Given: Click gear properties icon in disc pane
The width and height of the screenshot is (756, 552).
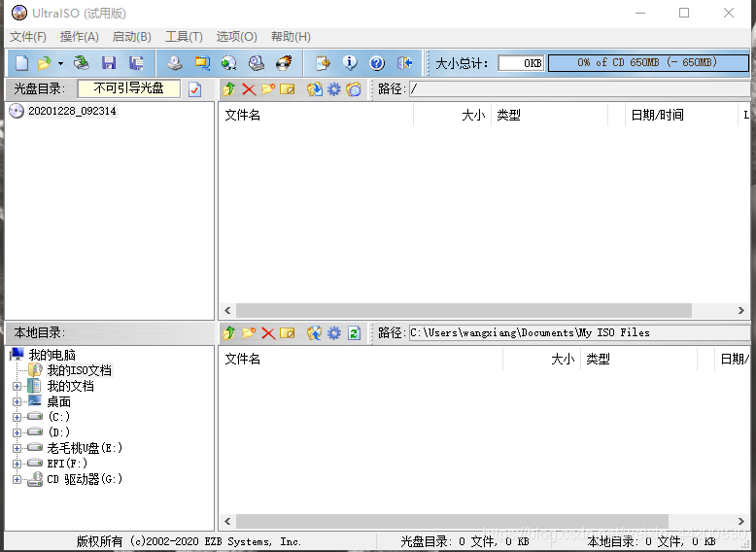Looking at the screenshot, I should [333, 89].
